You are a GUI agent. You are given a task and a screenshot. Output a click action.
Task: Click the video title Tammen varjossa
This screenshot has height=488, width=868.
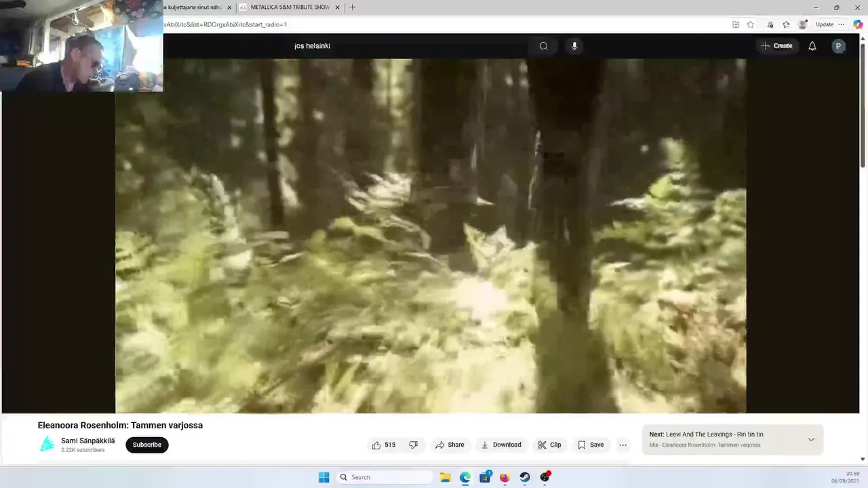pyautogui.click(x=120, y=426)
